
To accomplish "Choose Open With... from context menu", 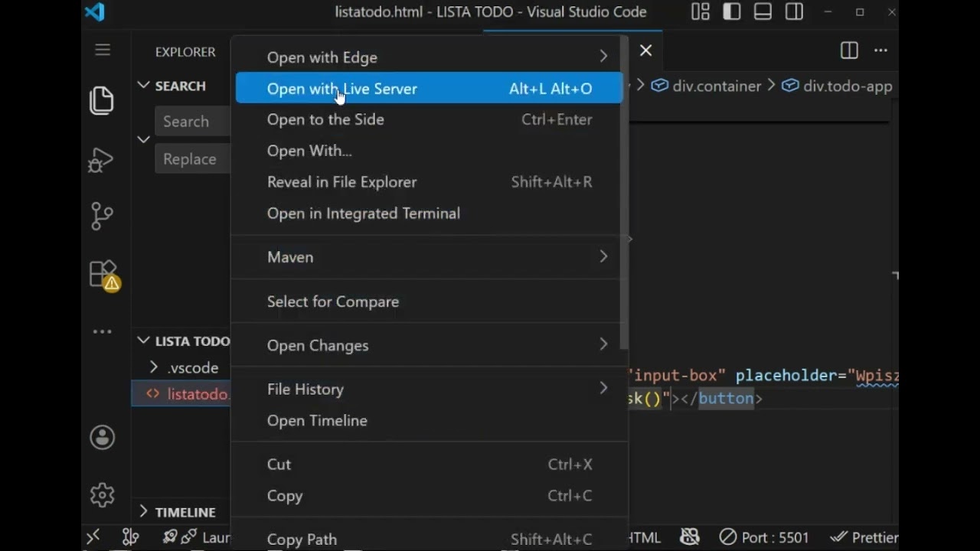I will (x=430, y=151).
